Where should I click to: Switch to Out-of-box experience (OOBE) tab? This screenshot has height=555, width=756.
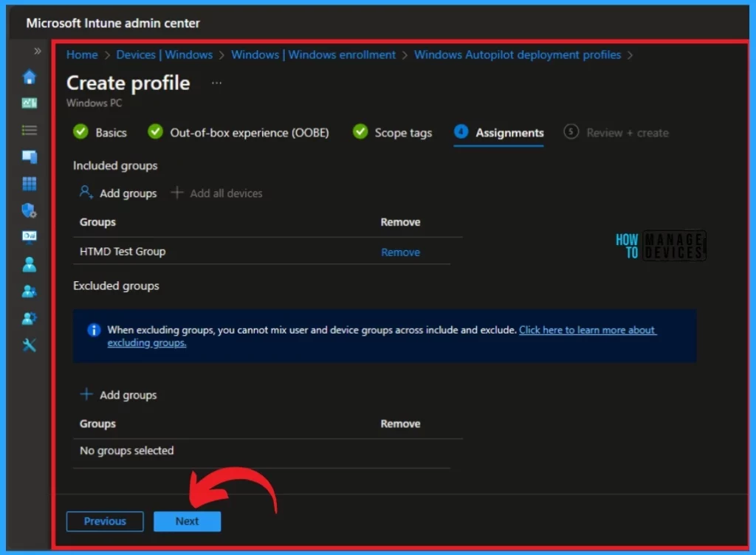[x=238, y=133]
